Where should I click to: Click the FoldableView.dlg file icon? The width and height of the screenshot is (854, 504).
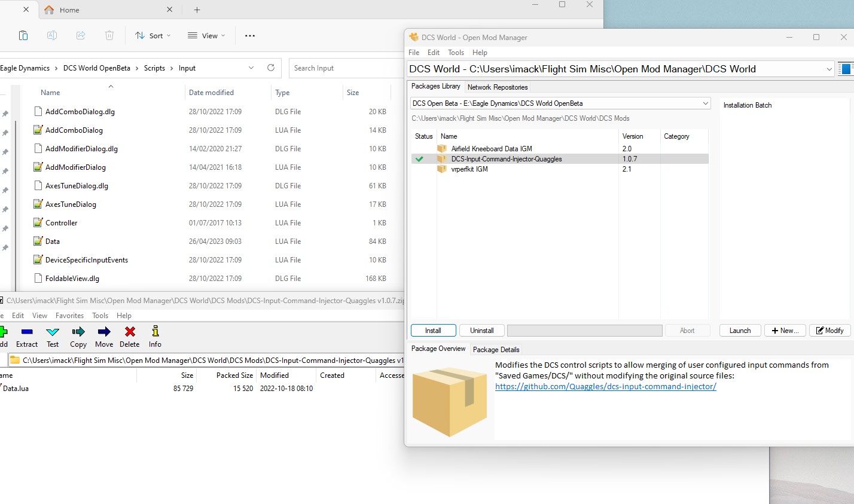(x=38, y=278)
